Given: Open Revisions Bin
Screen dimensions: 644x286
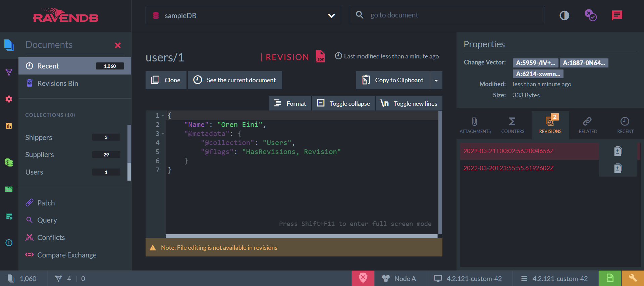Looking at the screenshot, I should pos(75,83).
